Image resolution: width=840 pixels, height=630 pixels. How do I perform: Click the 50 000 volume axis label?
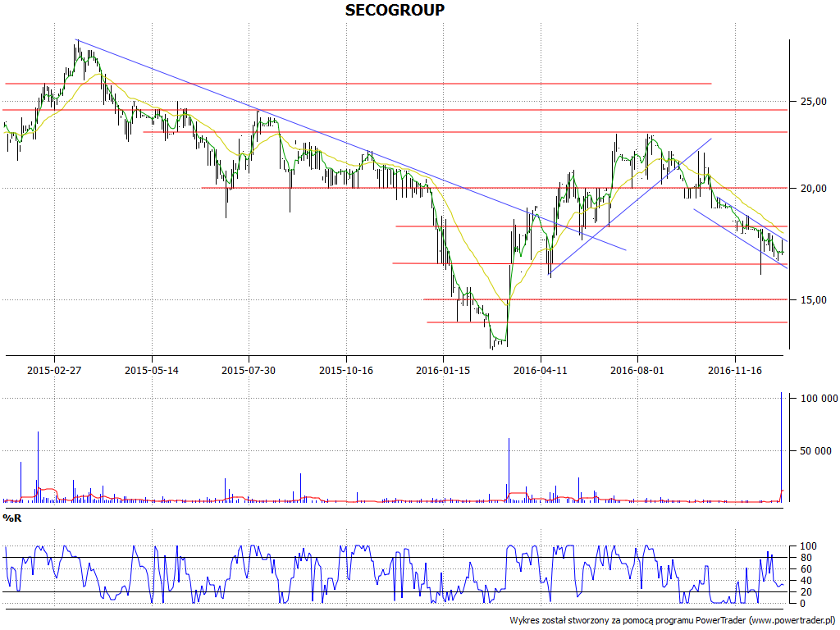(816, 451)
